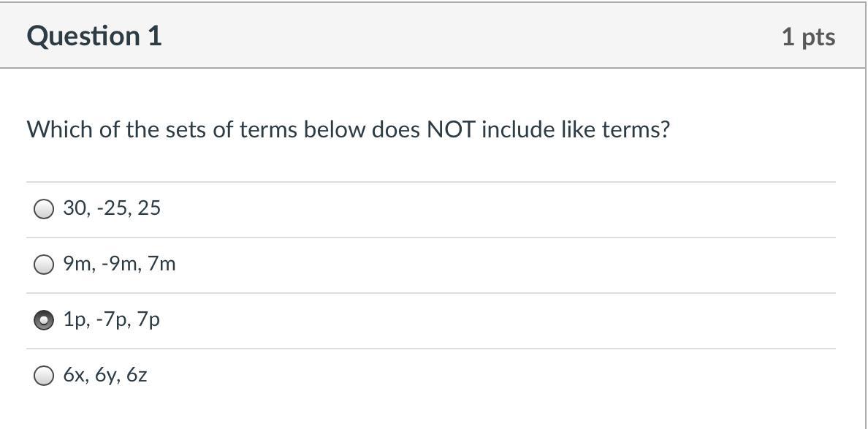Click the answer label "1p, -7p, 7p"
The width and height of the screenshot is (868, 429).
(x=111, y=319)
